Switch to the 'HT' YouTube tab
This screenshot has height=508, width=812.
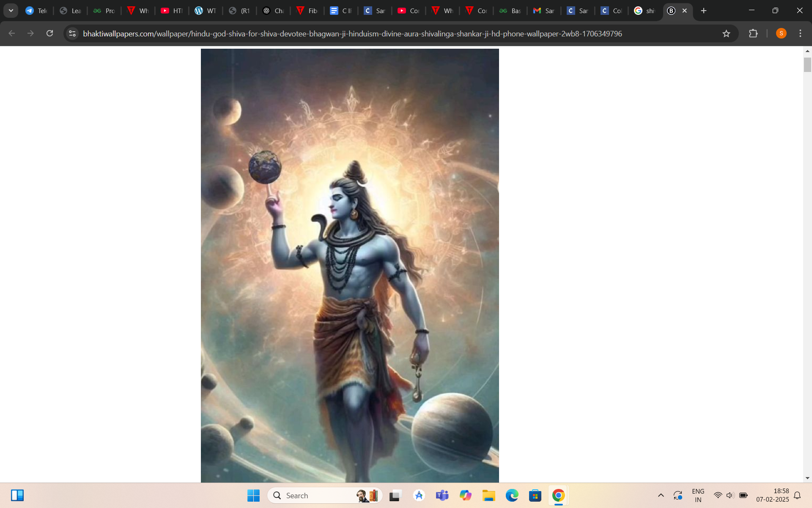(172, 11)
